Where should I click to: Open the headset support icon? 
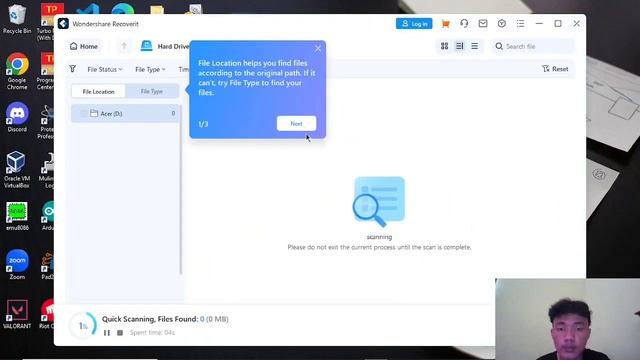(x=464, y=24)
